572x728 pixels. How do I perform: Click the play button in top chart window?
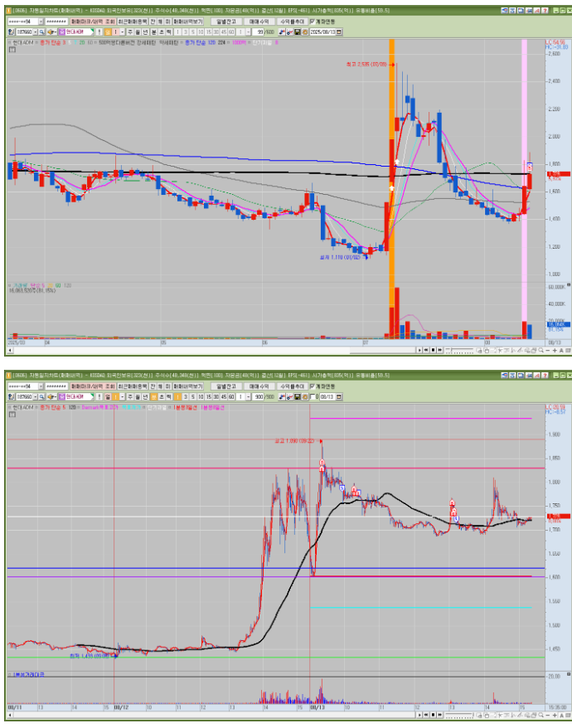tap(419, 350)
